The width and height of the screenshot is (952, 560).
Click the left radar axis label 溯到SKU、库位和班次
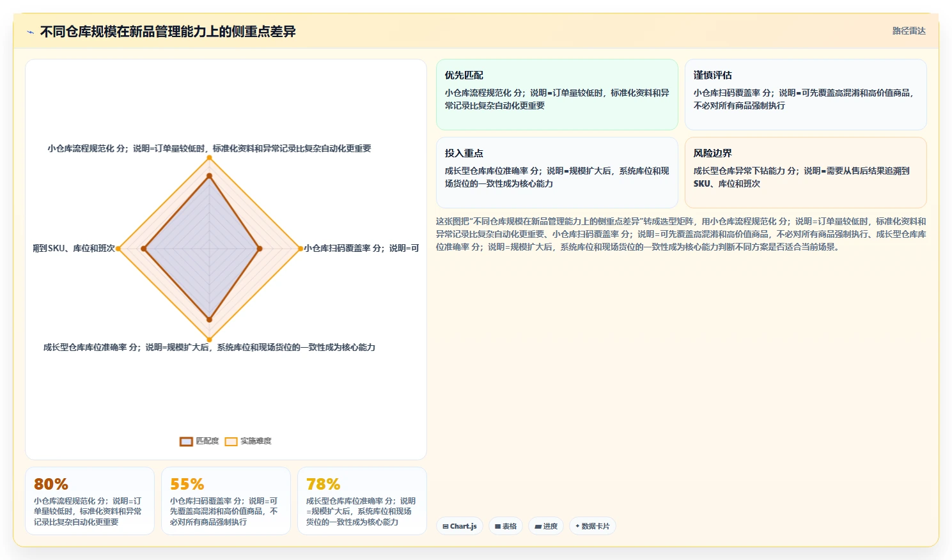click(x=74, y=248)
